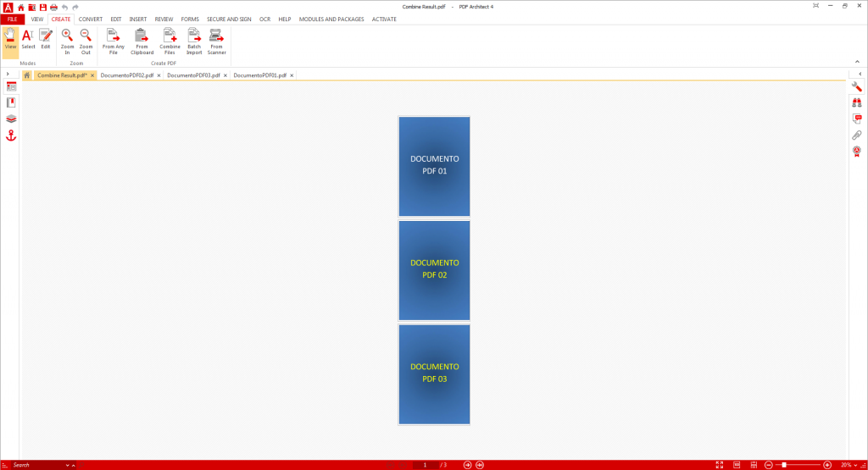The width and height of the screenshot is (868, 470).
Task: Open binoculars search panel on right
Action: coord(857,102)
